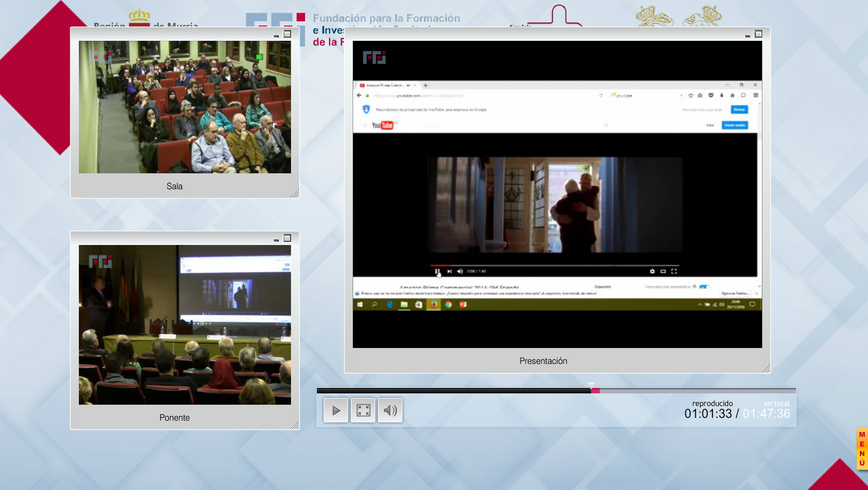Select the Ponente speaker video feed

coord(185,325)
